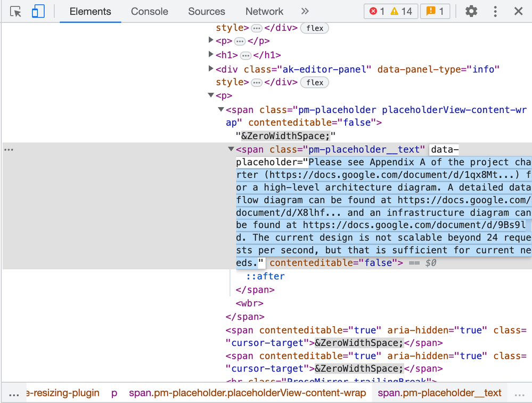Click the red error count icon
The width and height of the screenshot is (532, 403).
click(x=373, y=11)
